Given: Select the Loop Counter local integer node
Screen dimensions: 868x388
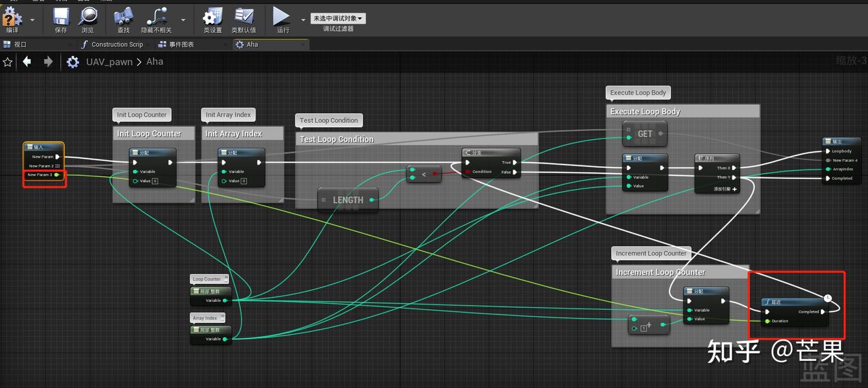Looking at the screenshot, I should 211,295.
